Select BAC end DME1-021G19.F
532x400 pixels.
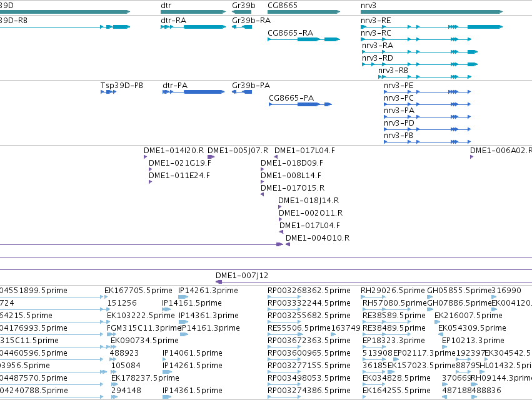[x=150, y=169]
